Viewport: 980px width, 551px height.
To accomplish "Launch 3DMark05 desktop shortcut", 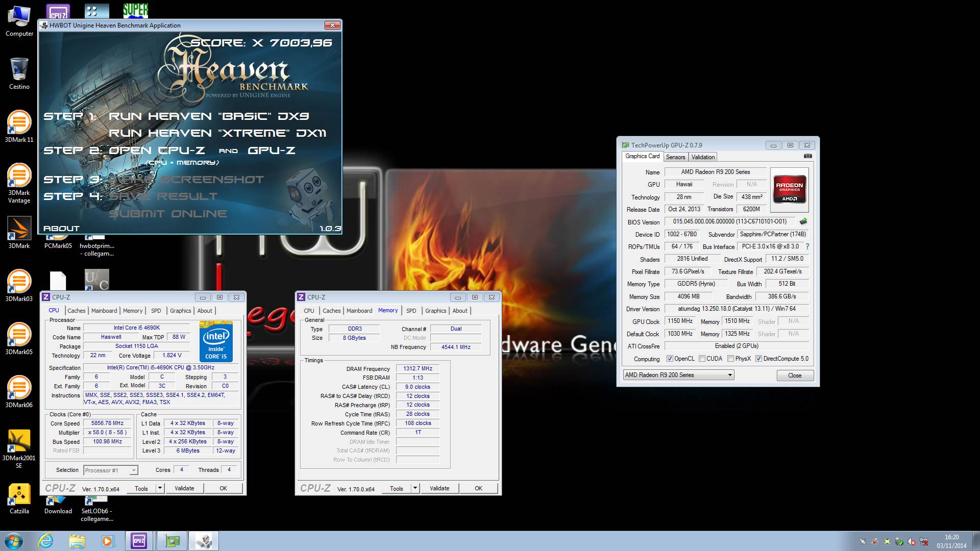I will [x=19, y=339].
